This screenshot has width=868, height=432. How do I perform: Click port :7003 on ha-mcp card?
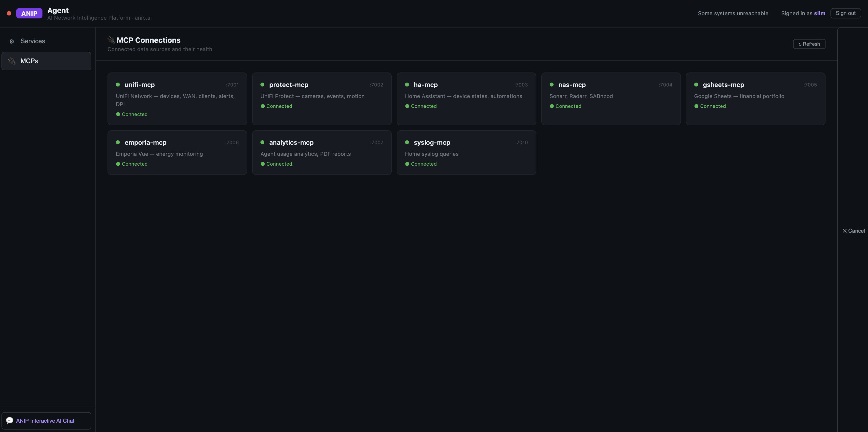[521, 85]
